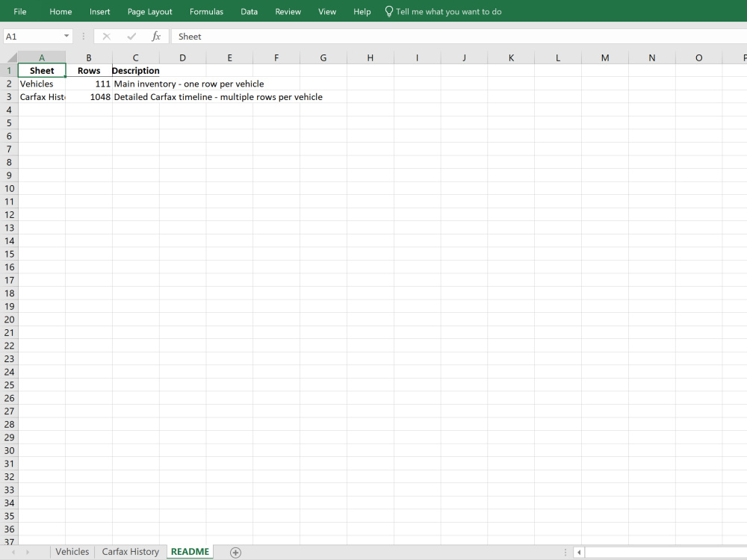Expand the Name Box dropdown arrow
747x560 pixels.
(66, 36)
